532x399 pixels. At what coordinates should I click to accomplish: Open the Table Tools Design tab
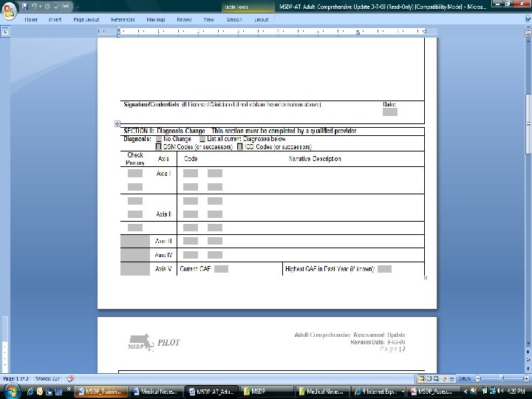[x=234, y=20]
